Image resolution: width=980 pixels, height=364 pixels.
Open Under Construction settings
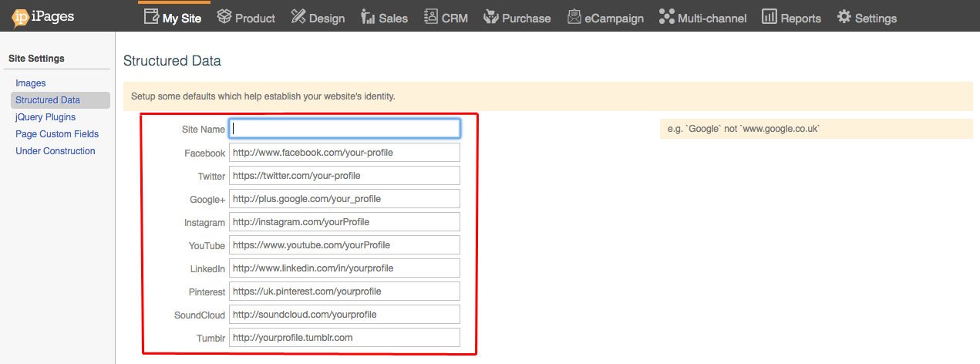pos(56,151)
